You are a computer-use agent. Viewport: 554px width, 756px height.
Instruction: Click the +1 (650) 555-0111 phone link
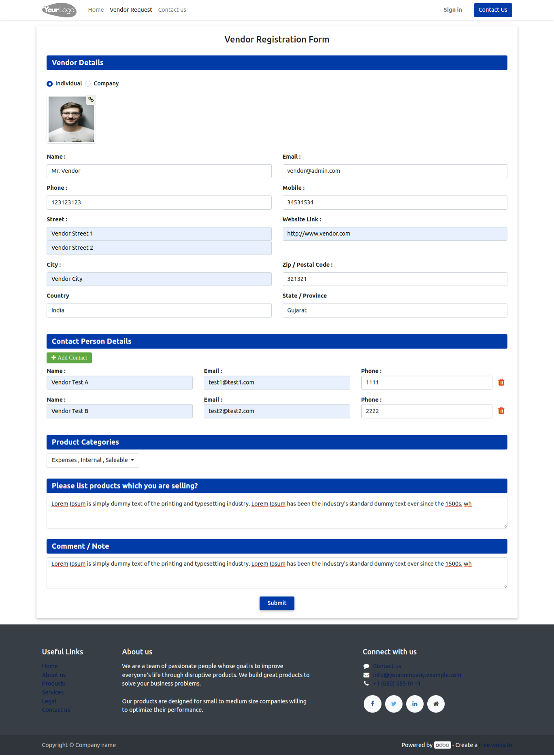[397, 684]
